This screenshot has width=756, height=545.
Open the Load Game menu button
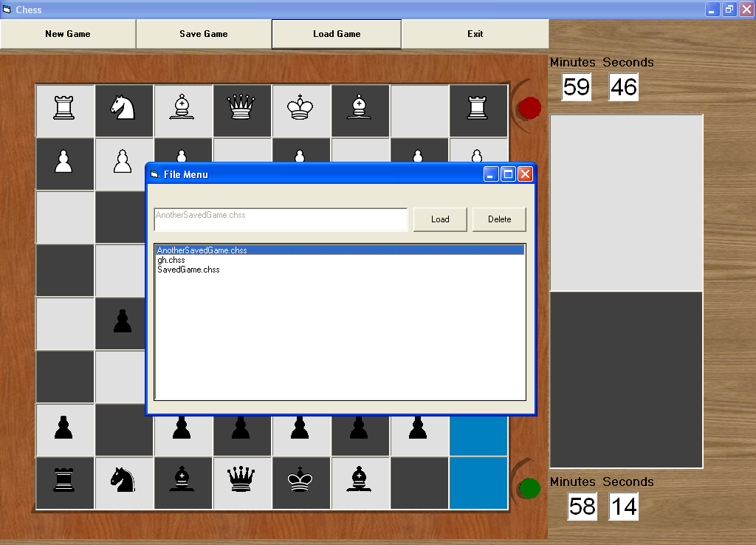[x=337, y=34]
